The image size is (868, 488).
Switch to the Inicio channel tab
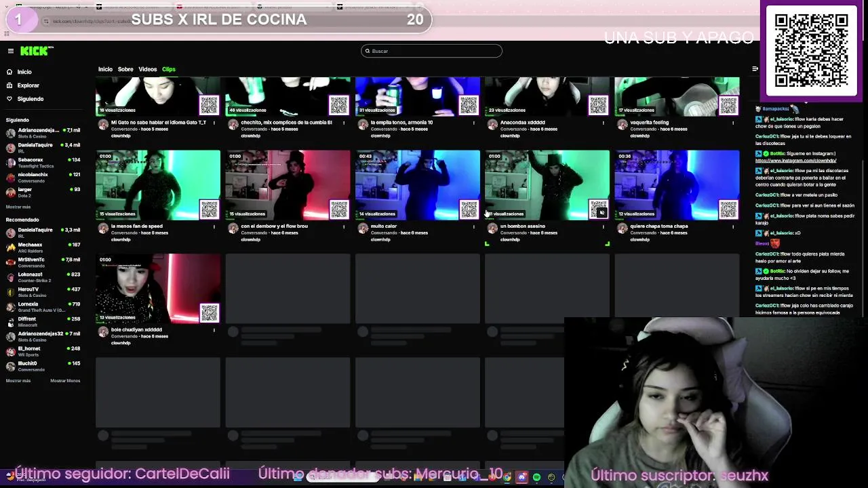coord(105,69)
